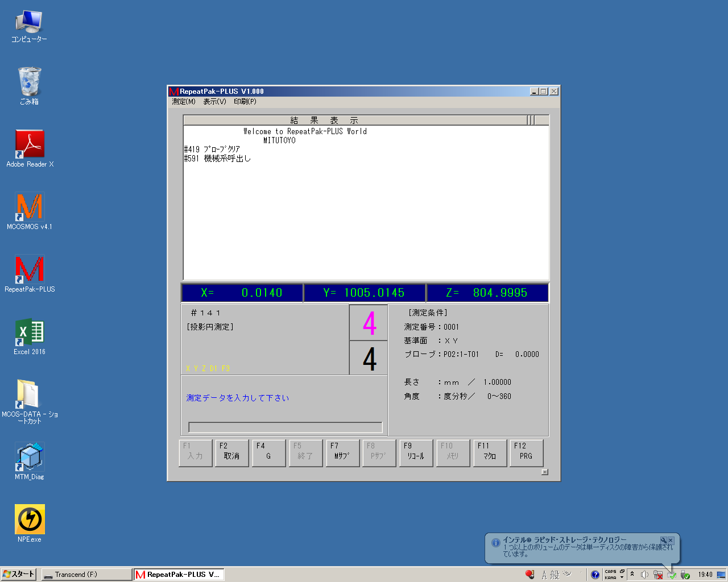728x582 pixels.
Task: Click the 19:40 taskbar clock
Action: click(x=705, y=575)
